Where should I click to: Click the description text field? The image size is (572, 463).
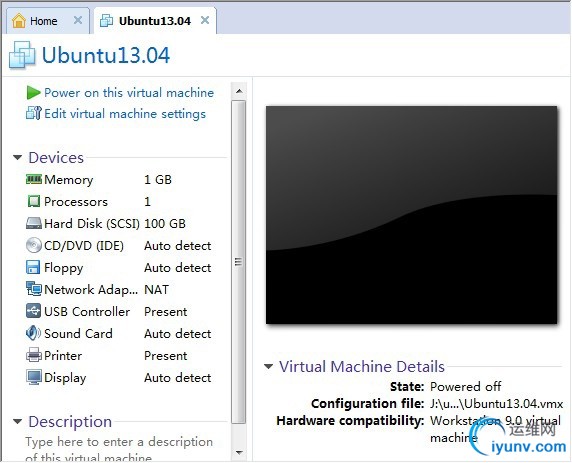click(x=119, y=449)
